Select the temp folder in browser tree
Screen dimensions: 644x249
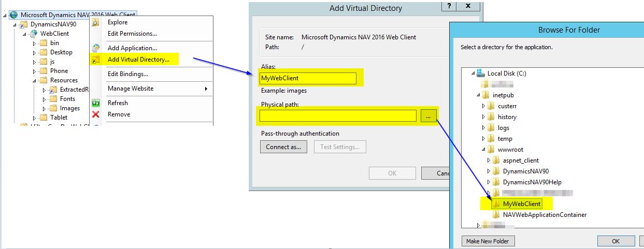tap(505, 139)
